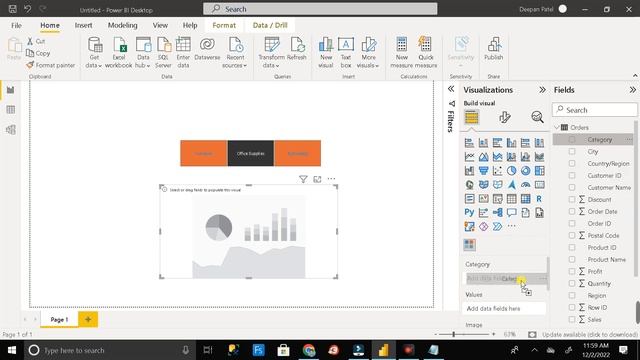Check the Customer ID field checkbox
The image size is (640, 360).
pyautogui.click(x=572, y=176)
